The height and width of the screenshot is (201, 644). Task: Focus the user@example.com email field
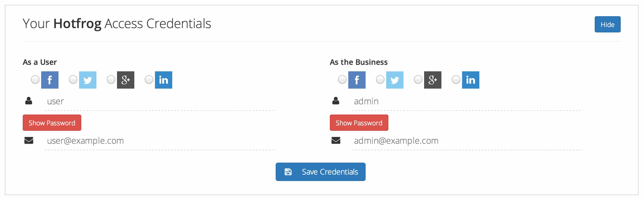[160, 141]
